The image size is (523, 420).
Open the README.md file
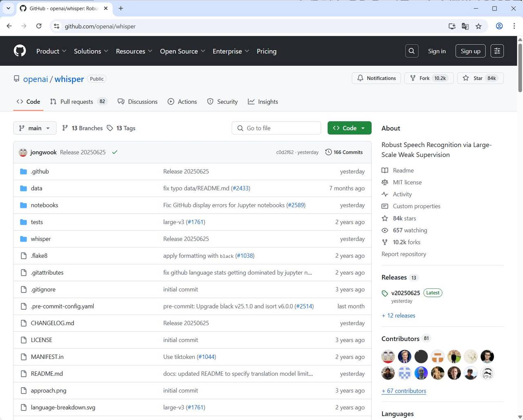coord(47,373)
